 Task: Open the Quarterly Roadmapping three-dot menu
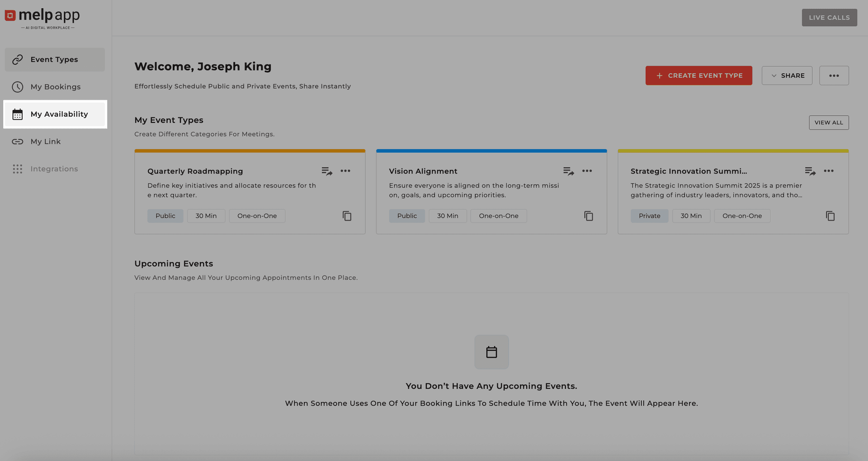coord(346,171)
